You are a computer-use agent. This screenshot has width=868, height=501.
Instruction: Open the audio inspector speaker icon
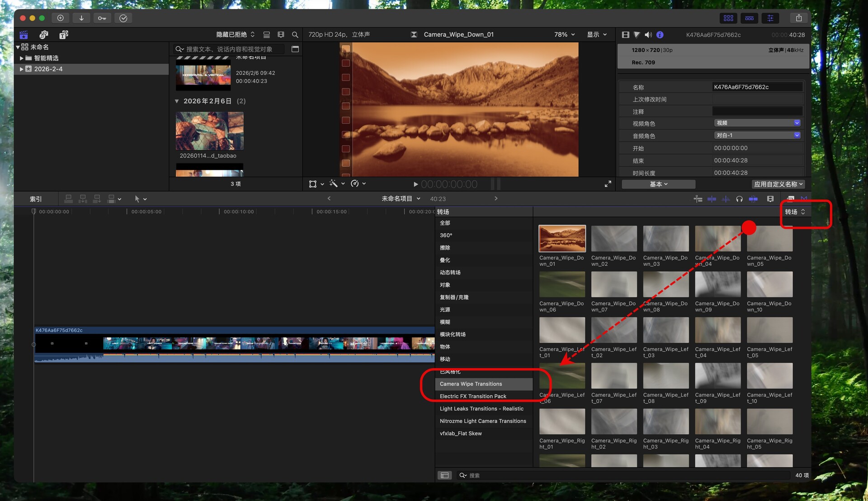pyautogui.click(x=648, y=35)
